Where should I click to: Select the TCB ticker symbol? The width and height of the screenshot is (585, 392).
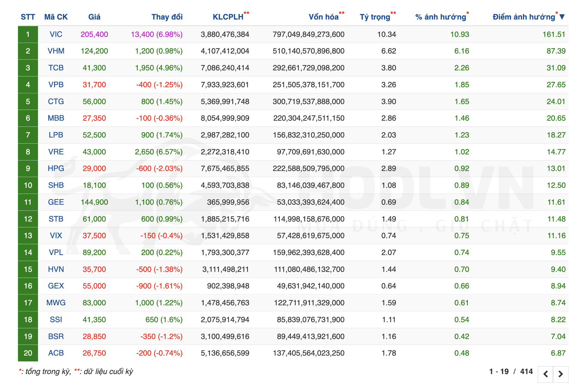tap(56, 68)
